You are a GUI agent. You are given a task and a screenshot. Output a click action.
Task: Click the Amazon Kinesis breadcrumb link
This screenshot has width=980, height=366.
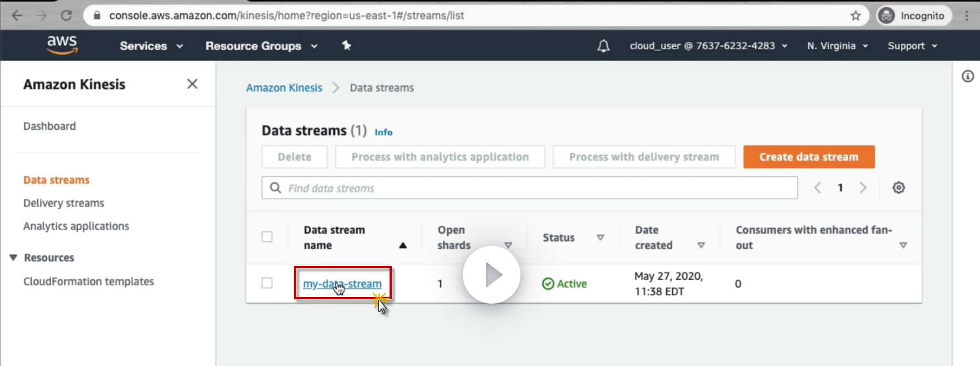click(284, 88)
